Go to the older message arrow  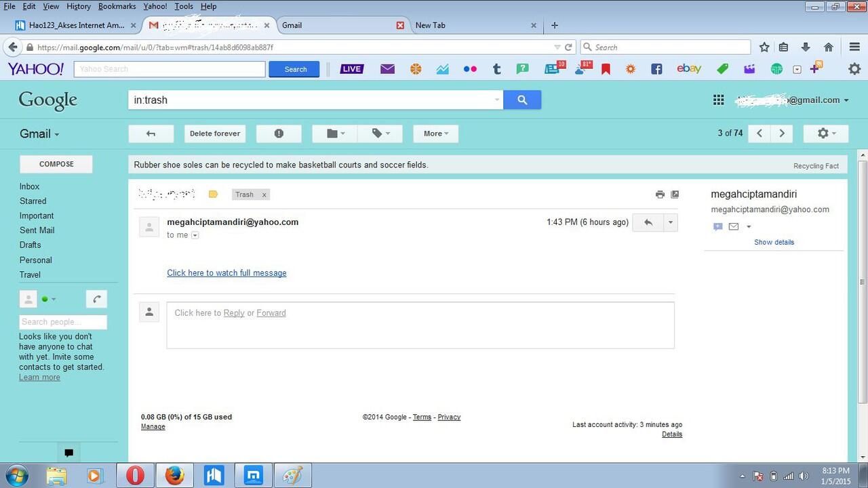click(x=782, y=134)
